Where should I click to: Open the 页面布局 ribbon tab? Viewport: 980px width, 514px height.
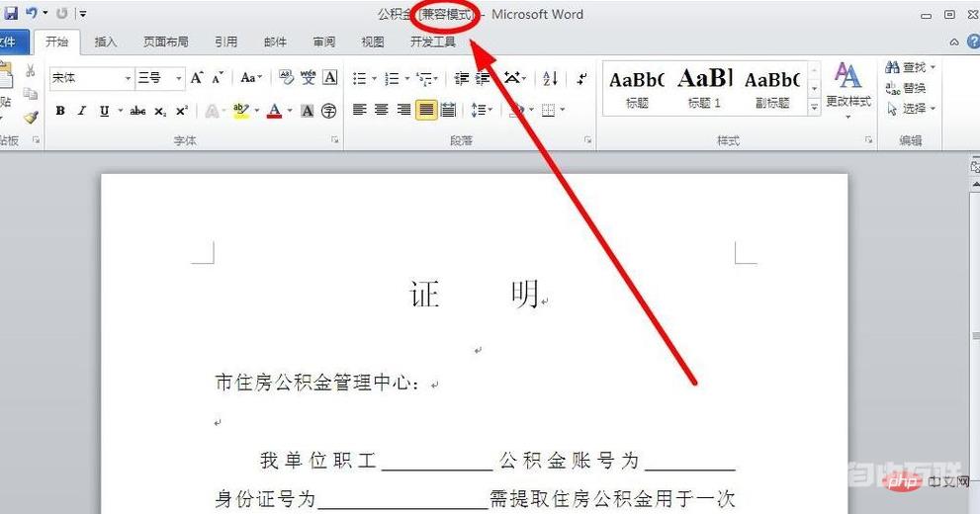(x=166, y=43)
